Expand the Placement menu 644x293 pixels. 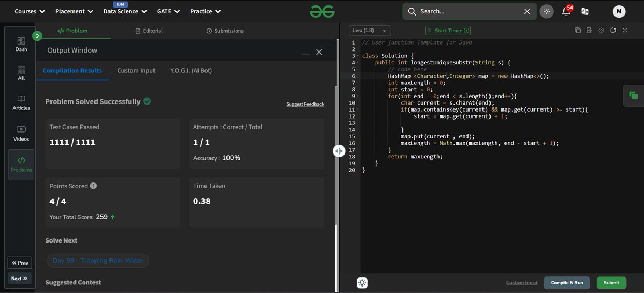click(74, 11)
